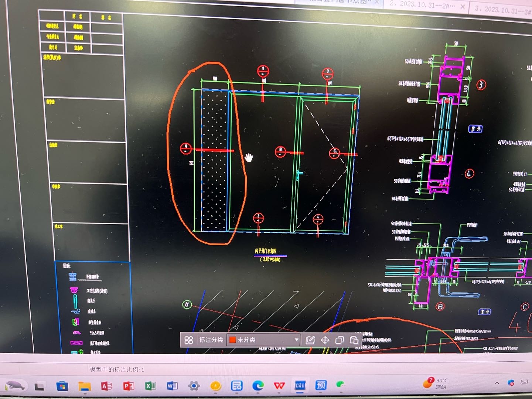Expand the system tray hidden icons chevron
The image size is (532, 399).
(x=497, y=383)
